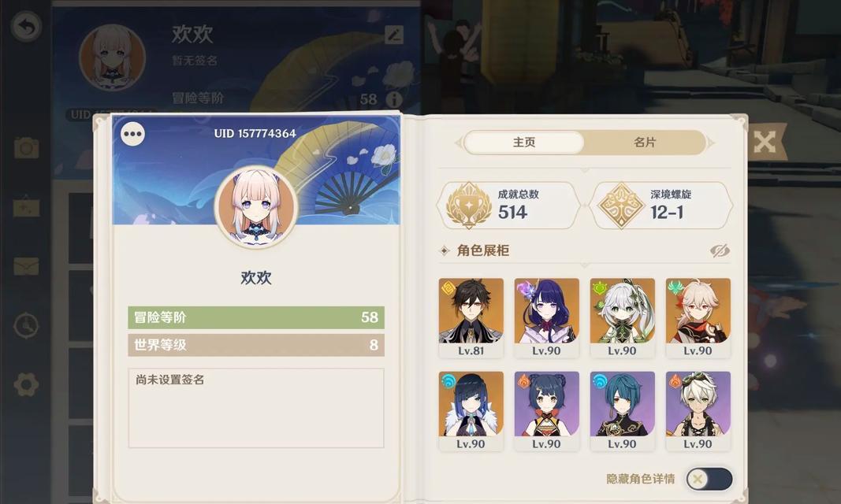Viewport: 841px width, 504px height.
Task: Switch to the 名片 tab
Action: point(644,143)
